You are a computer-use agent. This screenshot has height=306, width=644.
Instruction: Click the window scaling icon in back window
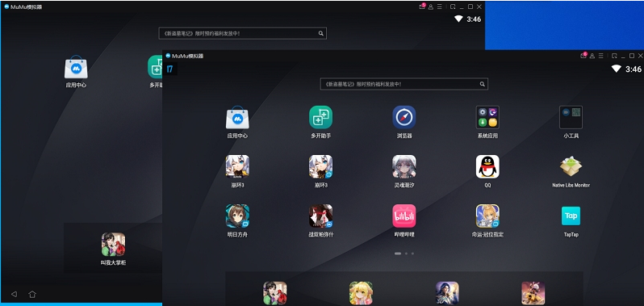(x=453, y=6)
